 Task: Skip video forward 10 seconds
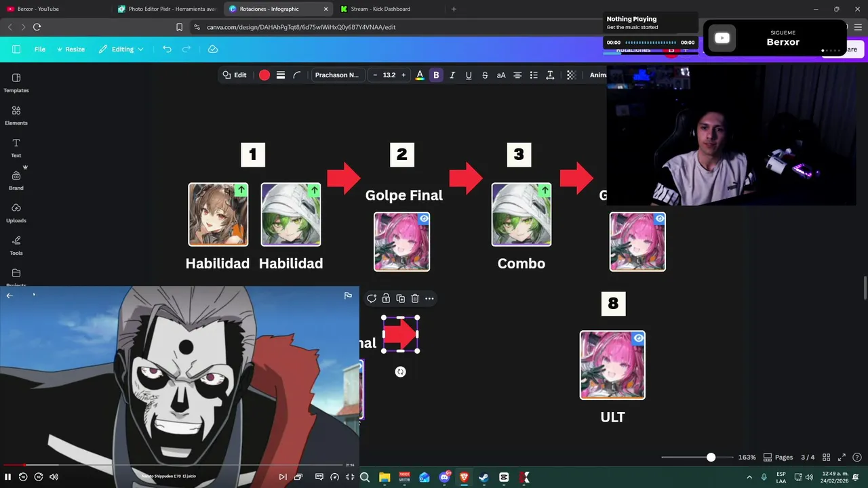tap(39, 477)
